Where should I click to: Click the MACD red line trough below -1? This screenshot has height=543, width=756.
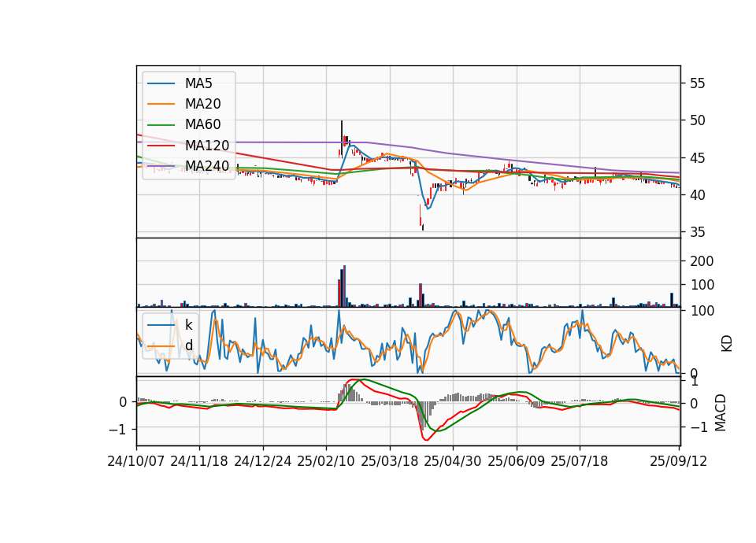click(x=426, y=439)
